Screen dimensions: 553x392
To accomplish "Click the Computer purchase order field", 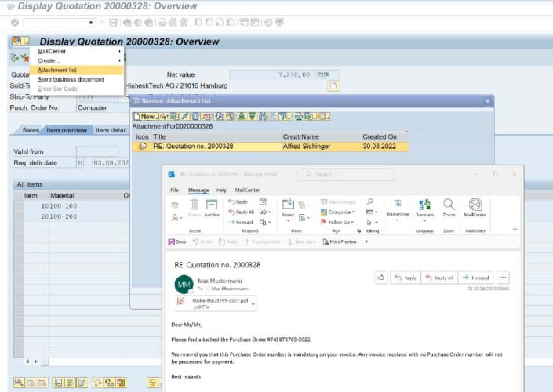I will tap(102, 108).
